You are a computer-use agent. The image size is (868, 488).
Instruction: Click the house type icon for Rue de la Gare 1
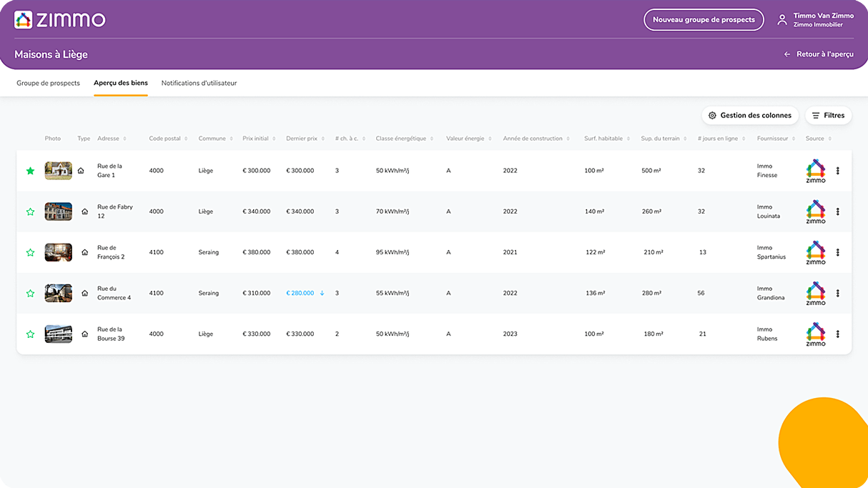[x=81, y=171]
